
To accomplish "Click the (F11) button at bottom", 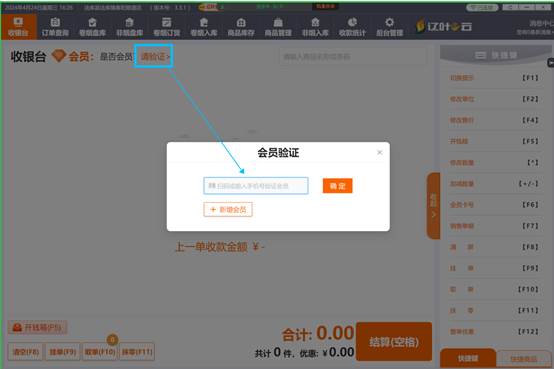I will [137, 352].
